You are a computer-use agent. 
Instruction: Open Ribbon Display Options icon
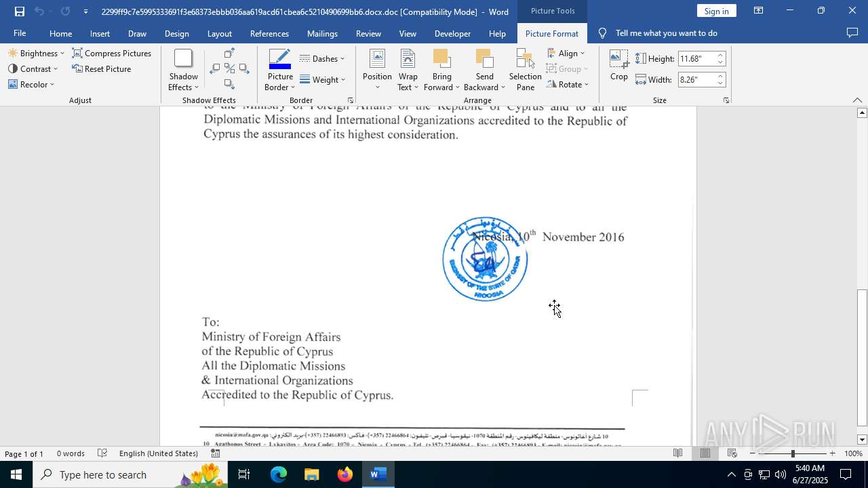(758, 11)
